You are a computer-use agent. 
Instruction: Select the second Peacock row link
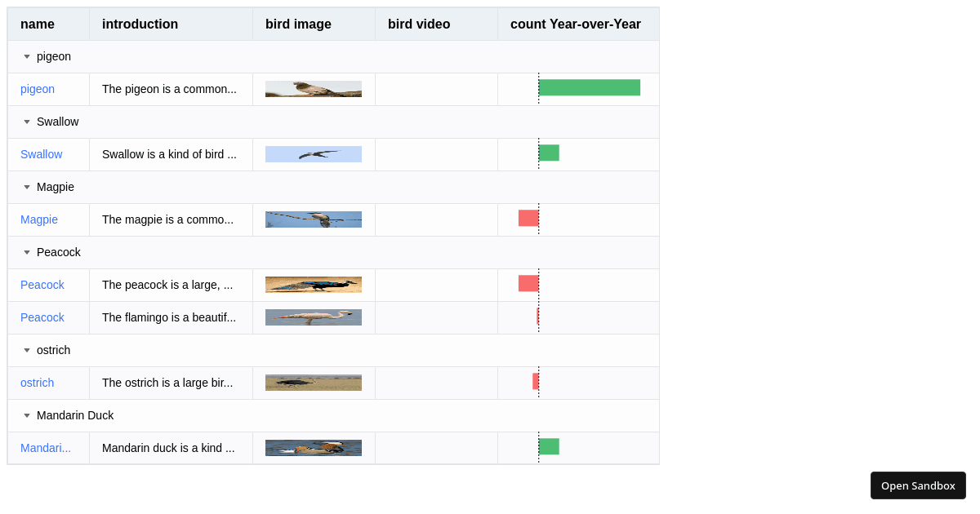[x=42, y=317]
